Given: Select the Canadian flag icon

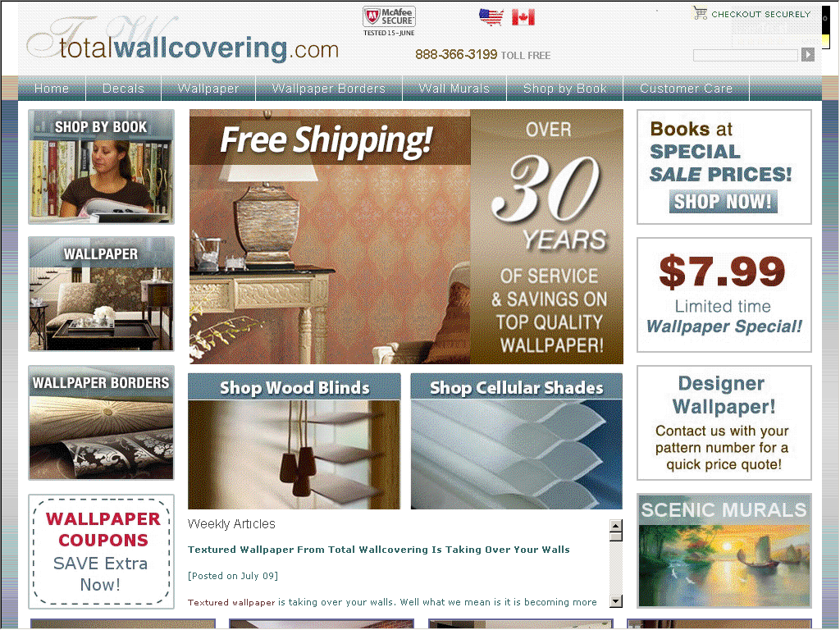Looking at the screenshot, I should click(x=523, y=17).
